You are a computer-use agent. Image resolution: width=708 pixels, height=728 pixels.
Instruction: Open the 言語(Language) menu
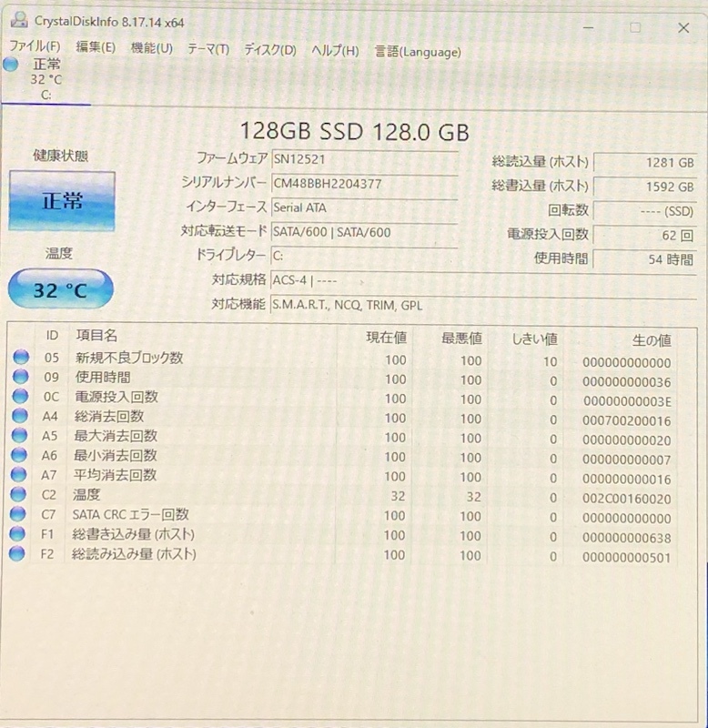[418, 52]
